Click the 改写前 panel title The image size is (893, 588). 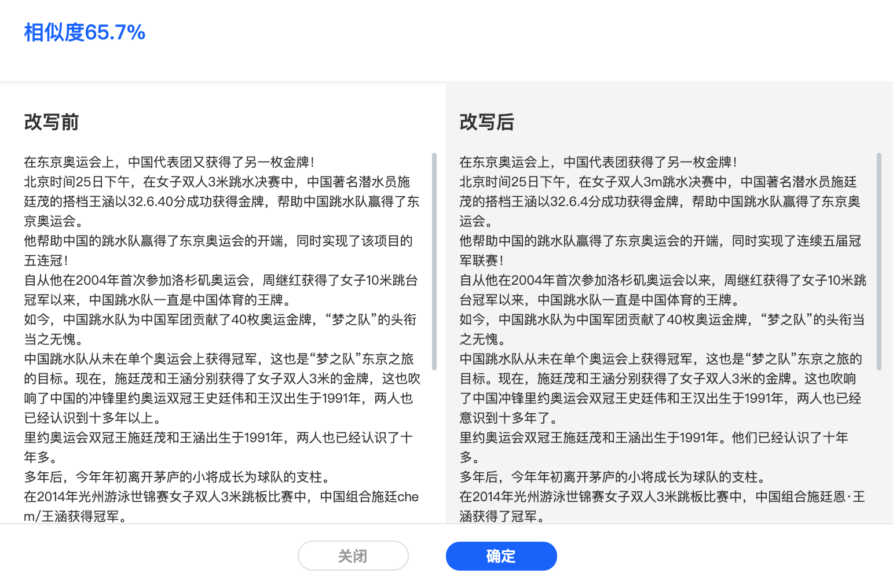coord(52,122)
